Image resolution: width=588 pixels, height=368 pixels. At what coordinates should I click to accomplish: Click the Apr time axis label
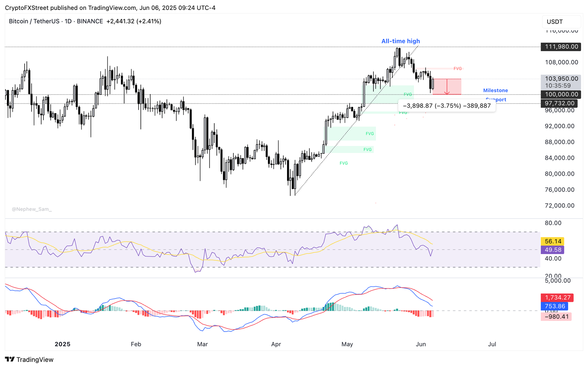(x=276, y=344)
